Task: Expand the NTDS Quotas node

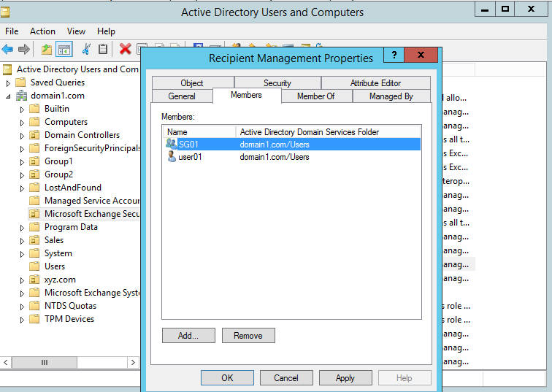Action: (x=22, y=307)
